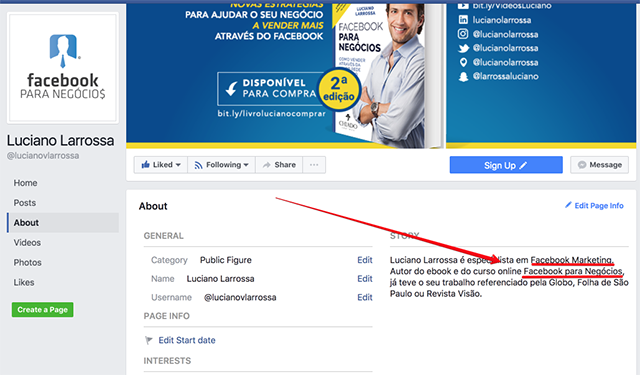Click the page name Luciano Larrossa
This screenshot has height=375, width=640.
[60, 140]
